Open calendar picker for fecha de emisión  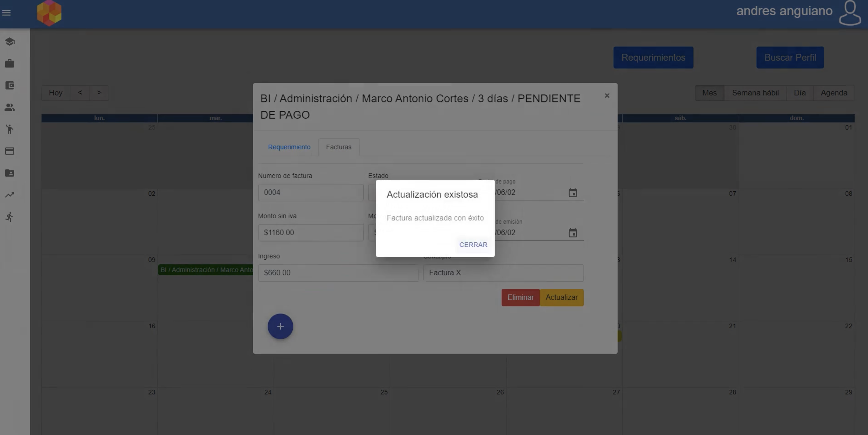click(572, 233)
